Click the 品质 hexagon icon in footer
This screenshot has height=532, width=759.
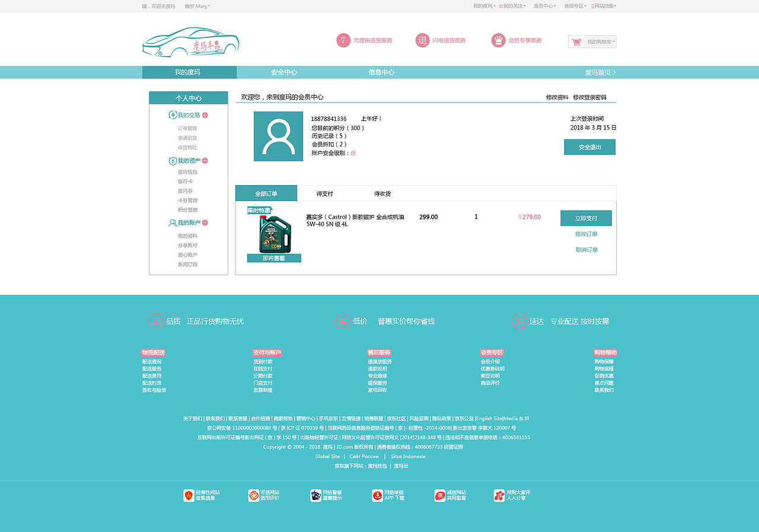coord(155,321)
